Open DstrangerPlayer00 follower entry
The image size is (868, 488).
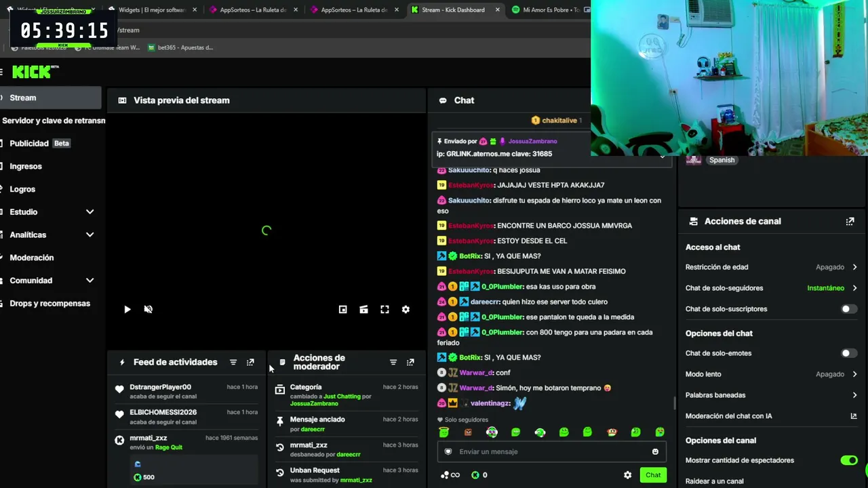pyautogui.click(x=187, y=391)
